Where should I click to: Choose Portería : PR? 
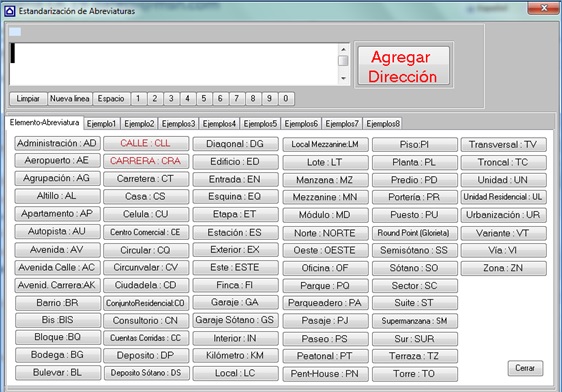(x=415, y=197)
